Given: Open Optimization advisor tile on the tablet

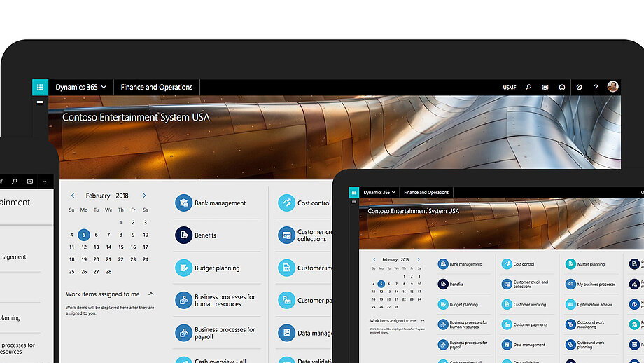Looking at the screenshot, I should [591, 305].
